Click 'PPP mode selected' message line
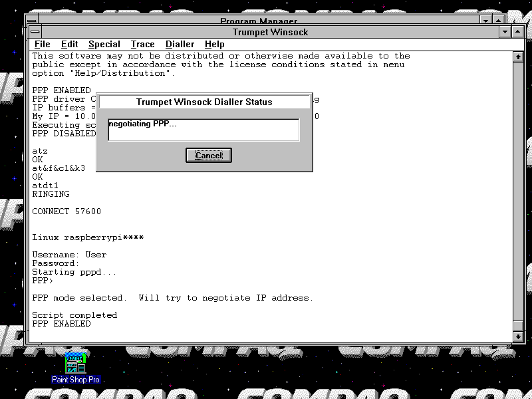Viewport: 532px width, 399px height. point(172,298)
